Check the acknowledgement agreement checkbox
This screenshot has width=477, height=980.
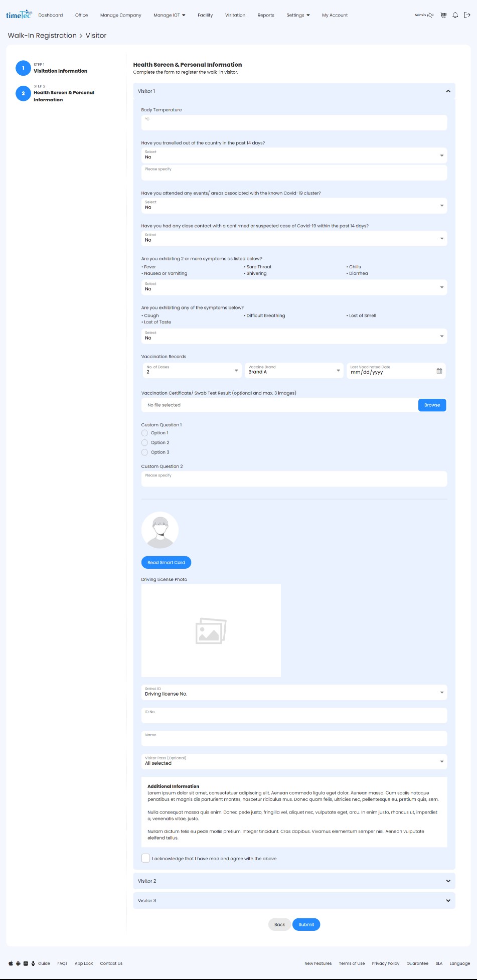(x=145, y=858)
